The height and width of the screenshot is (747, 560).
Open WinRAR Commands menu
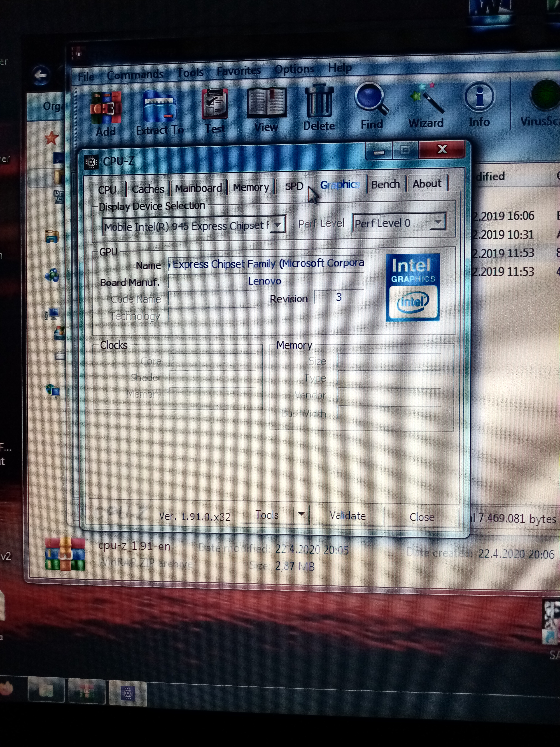(x=135, y=75)
